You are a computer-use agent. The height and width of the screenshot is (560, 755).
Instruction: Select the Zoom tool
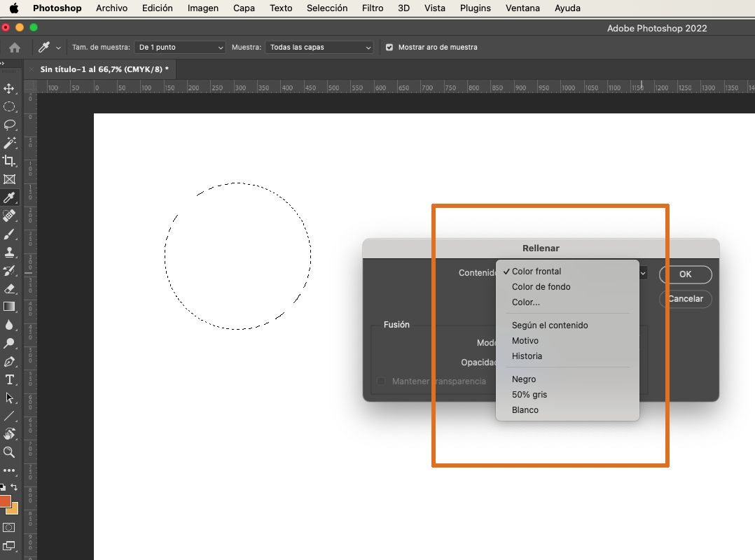pyautogui.click(x=9, y=452)
